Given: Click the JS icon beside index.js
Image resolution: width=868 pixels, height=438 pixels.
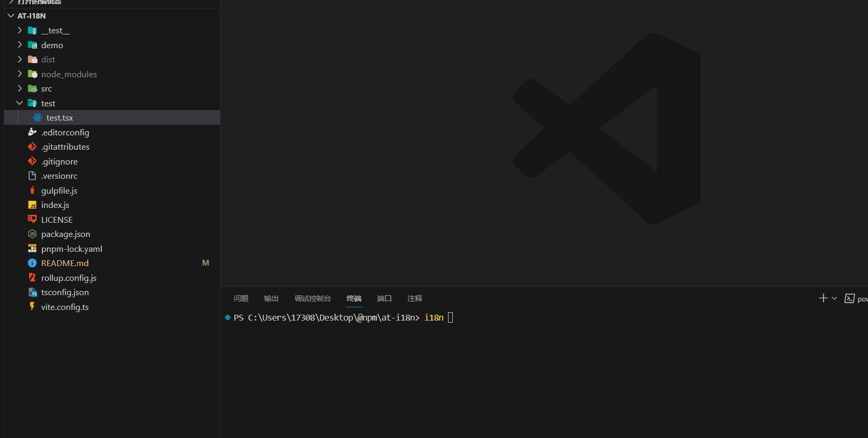Looking at the screenshot, I should pos(32,205).
